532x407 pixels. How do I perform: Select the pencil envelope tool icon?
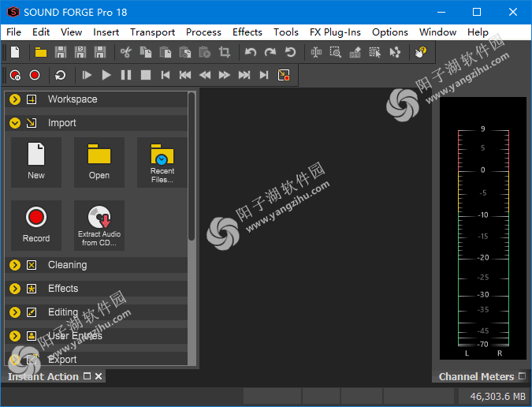pos(355,52)
